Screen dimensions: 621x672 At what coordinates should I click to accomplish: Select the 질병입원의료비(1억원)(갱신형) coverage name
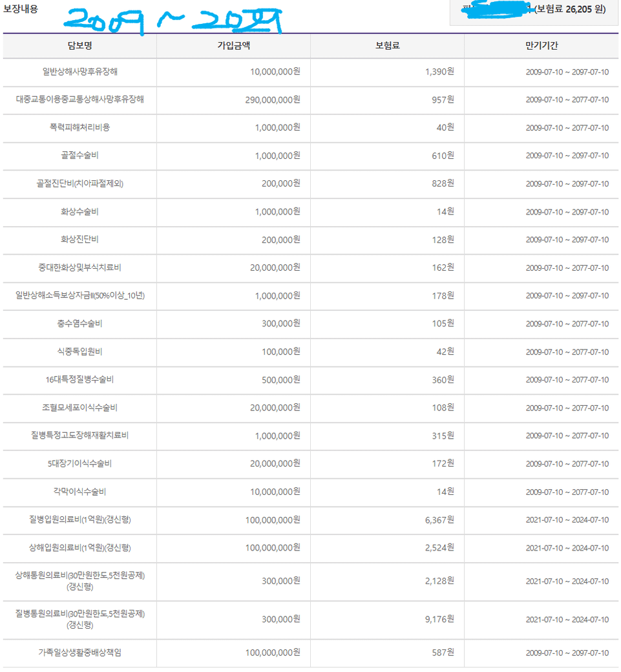pos(79,520)
